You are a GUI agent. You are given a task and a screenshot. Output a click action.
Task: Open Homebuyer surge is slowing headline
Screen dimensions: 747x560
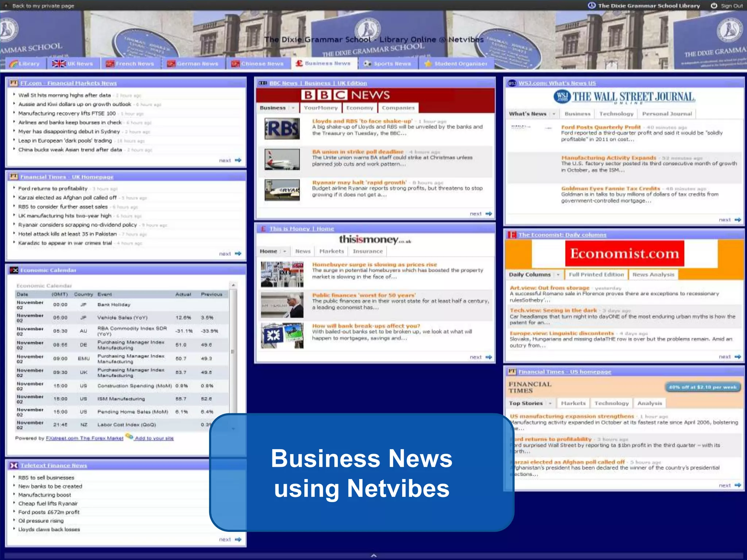(x=375, y=264)
